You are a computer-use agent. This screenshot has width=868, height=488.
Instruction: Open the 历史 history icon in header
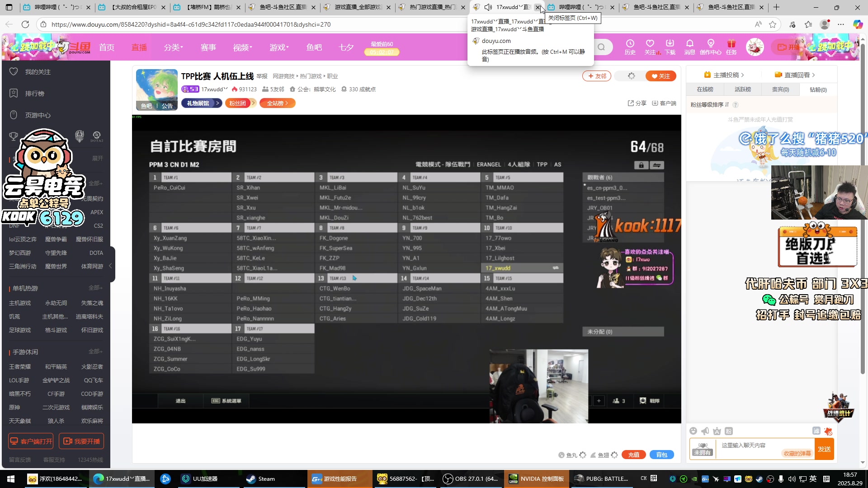pos(630,47)
